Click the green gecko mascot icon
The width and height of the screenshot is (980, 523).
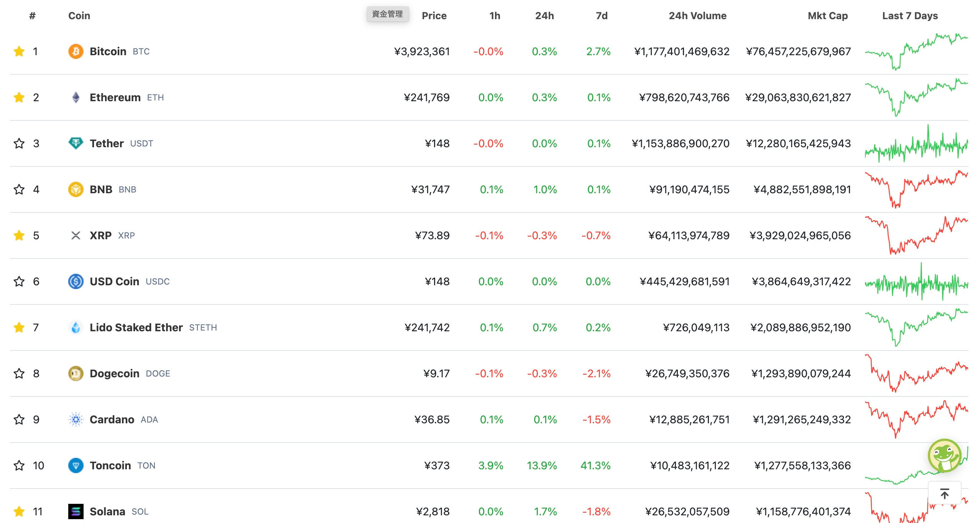click(x=945, y=456)
